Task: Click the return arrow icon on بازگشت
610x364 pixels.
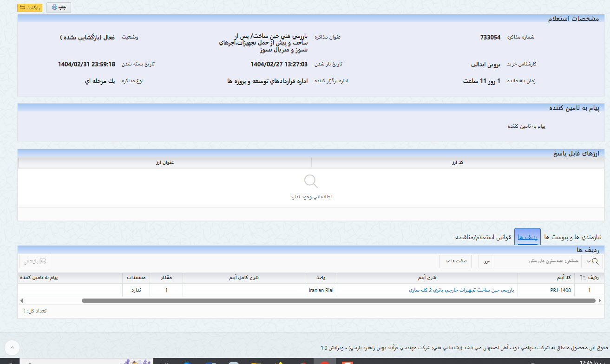Action: tap(22, 8)
